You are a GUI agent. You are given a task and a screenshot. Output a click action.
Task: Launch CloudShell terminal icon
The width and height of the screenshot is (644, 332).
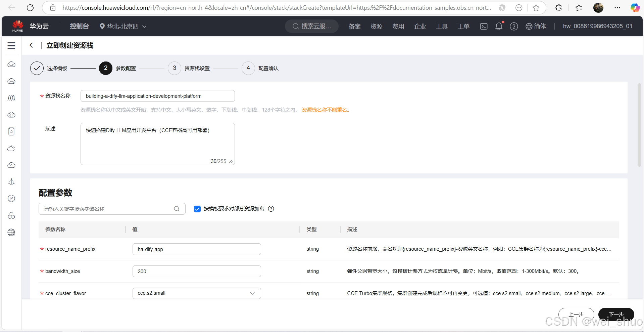point(484,26)
